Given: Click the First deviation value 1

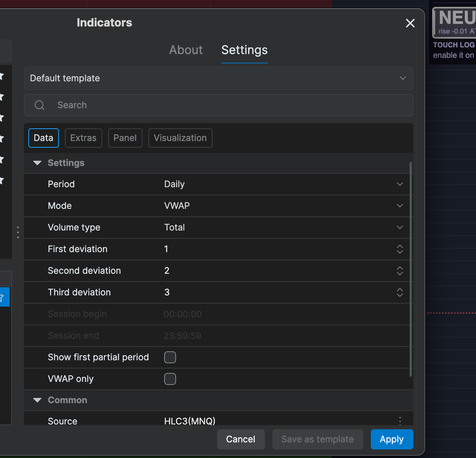Looking at the screenshot, I should point(166,249).
